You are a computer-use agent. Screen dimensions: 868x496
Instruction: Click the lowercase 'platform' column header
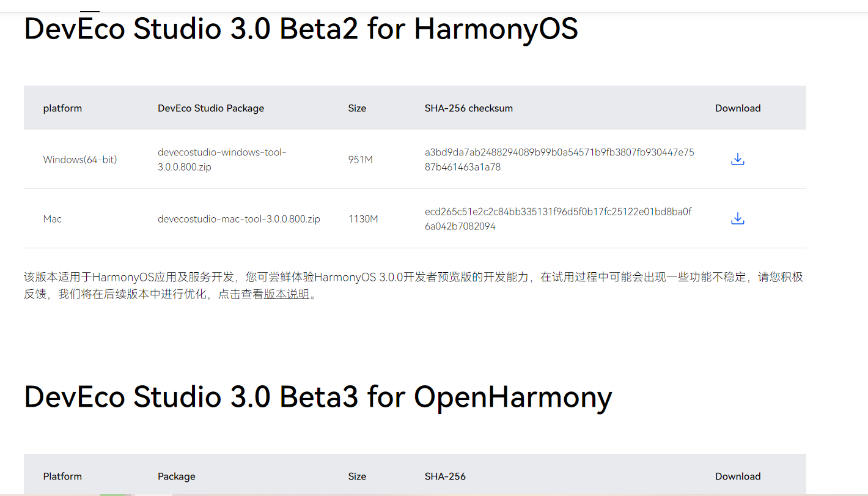[x=62, y=108]
